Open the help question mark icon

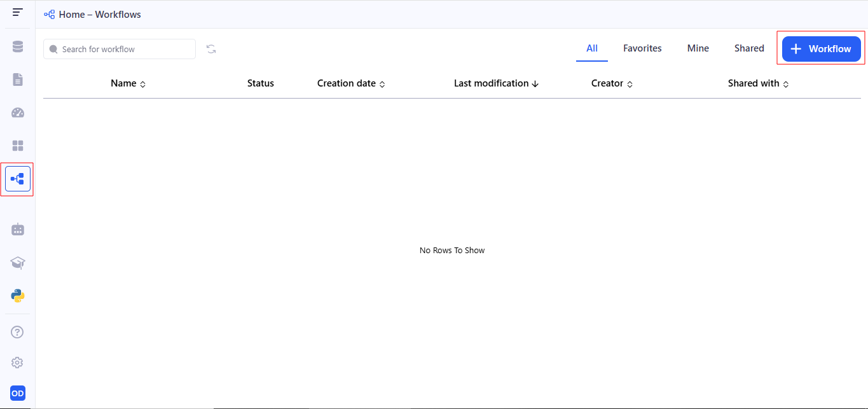18,332
